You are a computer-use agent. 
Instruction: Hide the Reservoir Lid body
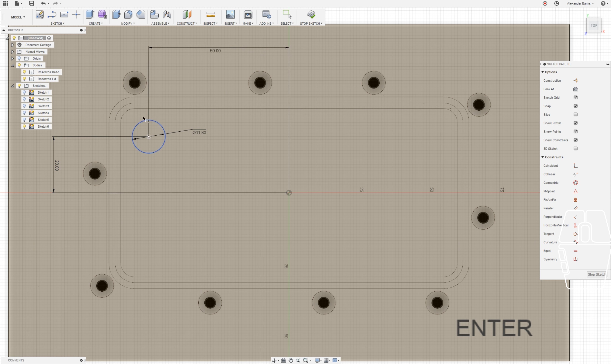[24, 79]
